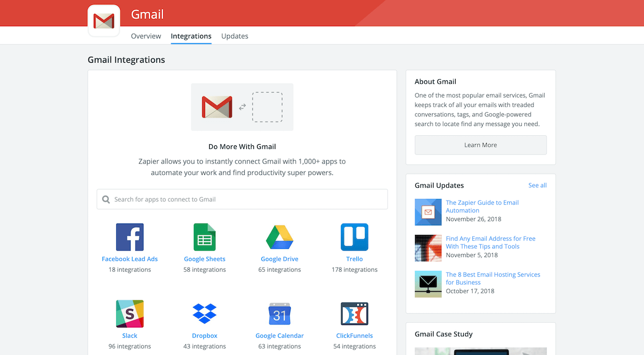Click the Learn More button
The width and height of the screenshot is (644, 355).
(x=481, y=145)
